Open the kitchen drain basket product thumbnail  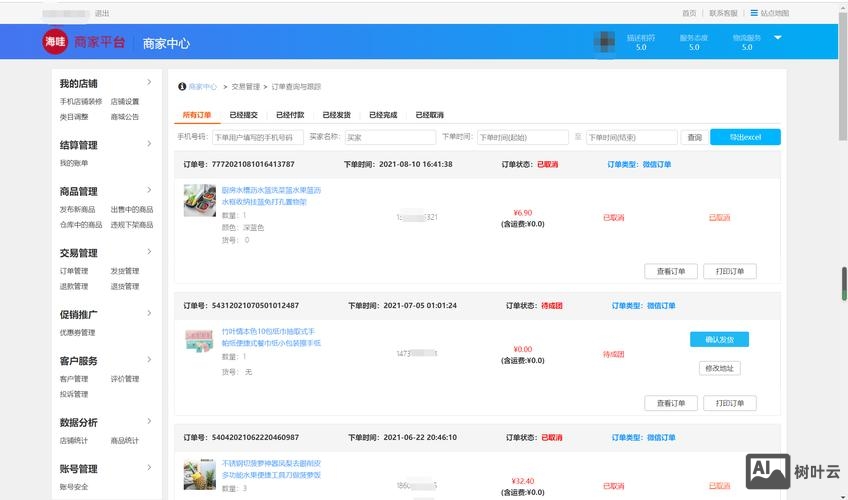click(x=200, y=200)
